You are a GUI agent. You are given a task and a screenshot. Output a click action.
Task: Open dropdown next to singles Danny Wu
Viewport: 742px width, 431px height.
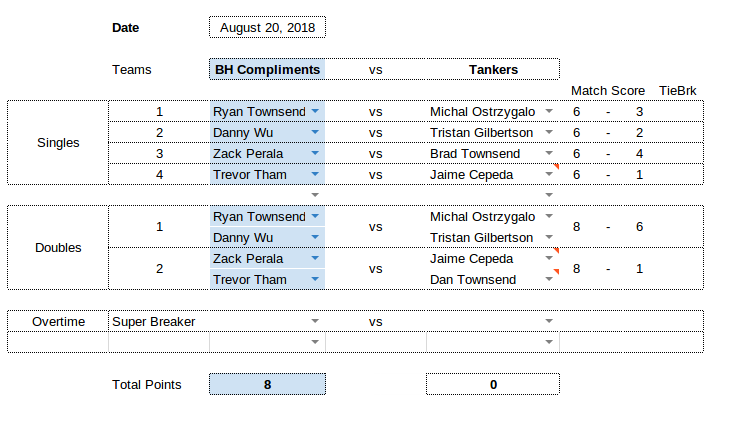[315, 132]
